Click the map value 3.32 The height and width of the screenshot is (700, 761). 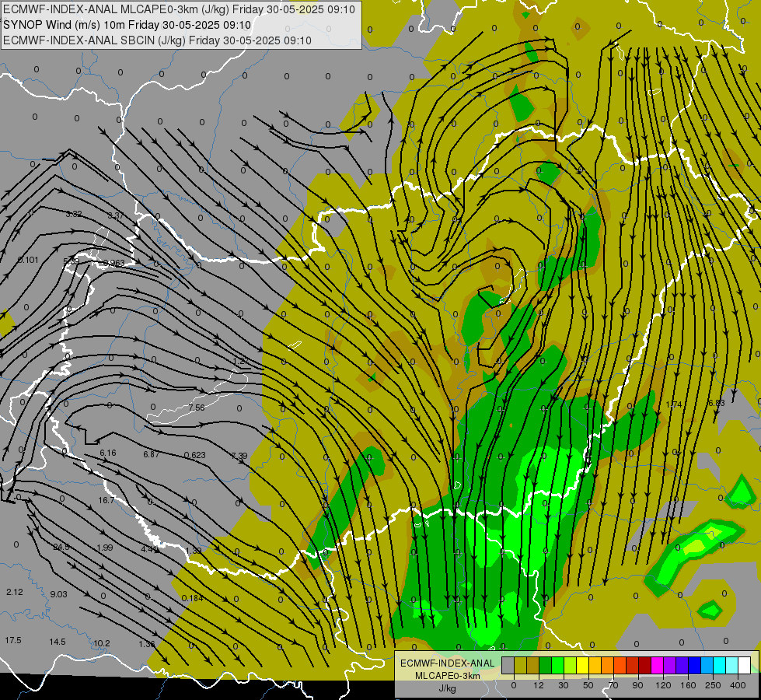(73, 214)
